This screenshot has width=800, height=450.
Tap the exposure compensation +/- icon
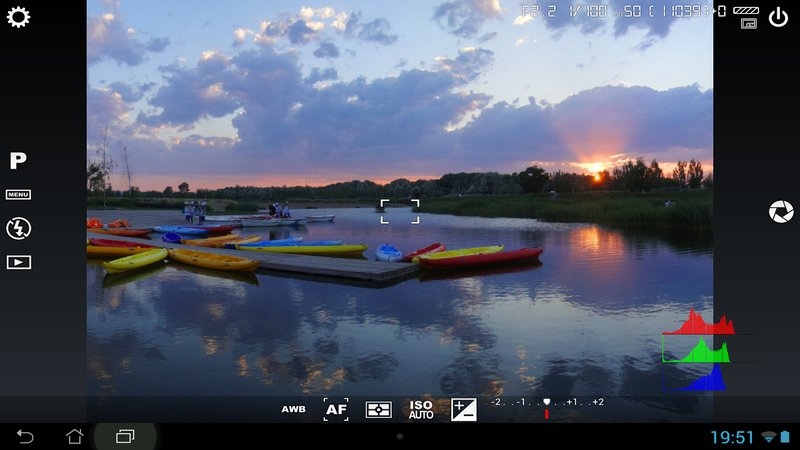pyautogui.click(x=464, y=409)
